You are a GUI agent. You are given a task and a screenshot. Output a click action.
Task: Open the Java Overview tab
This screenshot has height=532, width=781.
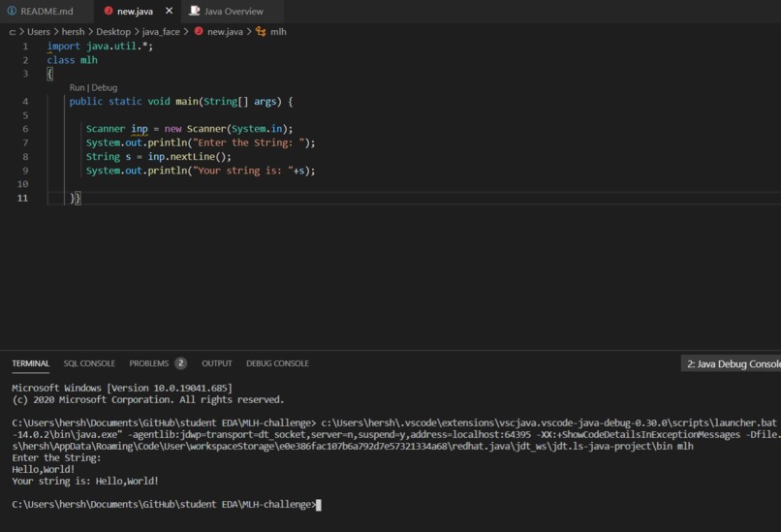click(x=234, y=11)
